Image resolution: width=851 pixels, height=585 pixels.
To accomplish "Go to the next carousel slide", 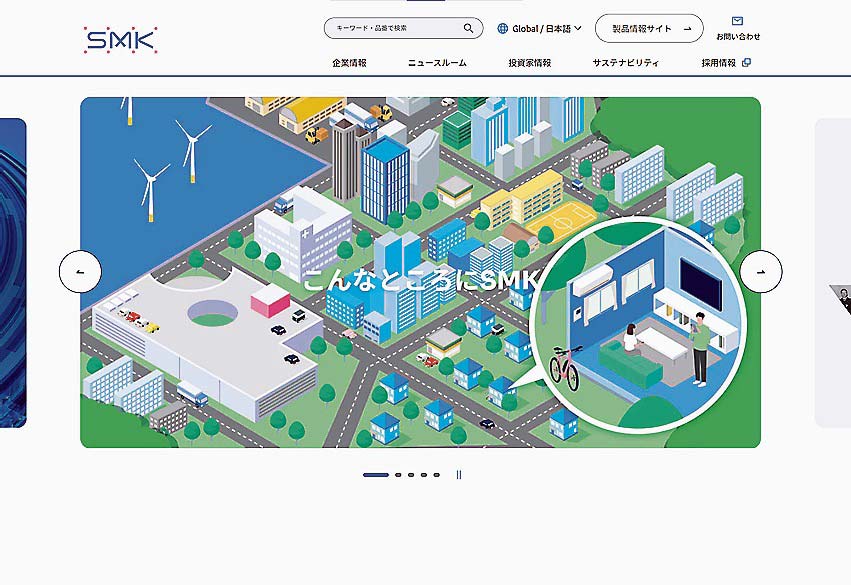I will click(x=761, y=271).
